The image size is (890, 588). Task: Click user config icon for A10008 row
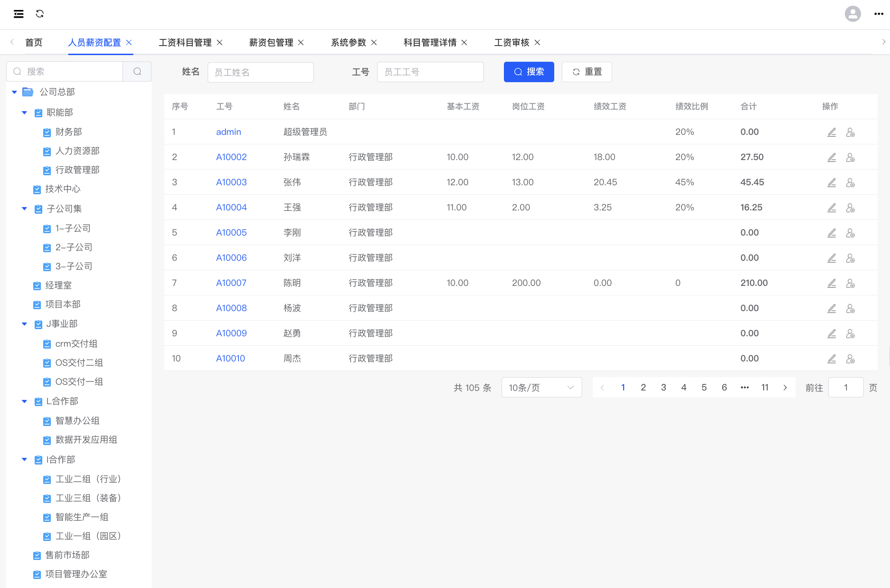pyautogui.click(x=851, y=308)
